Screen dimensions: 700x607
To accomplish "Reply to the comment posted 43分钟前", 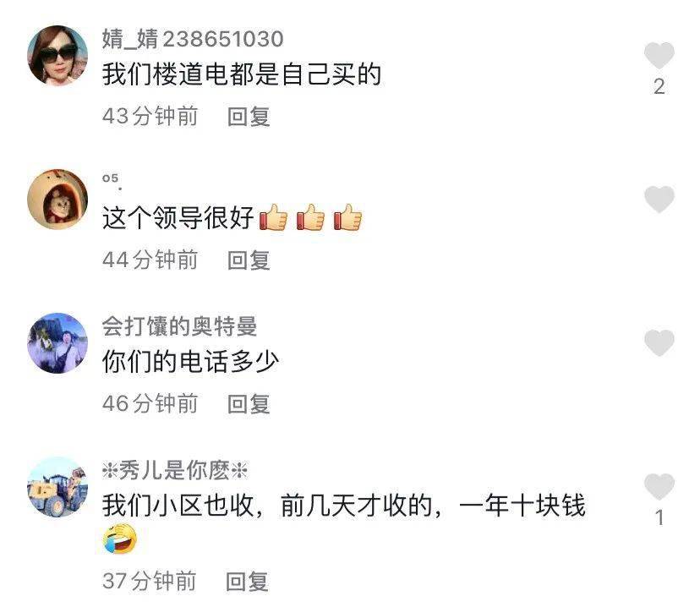I will click(x=249, y=117).
